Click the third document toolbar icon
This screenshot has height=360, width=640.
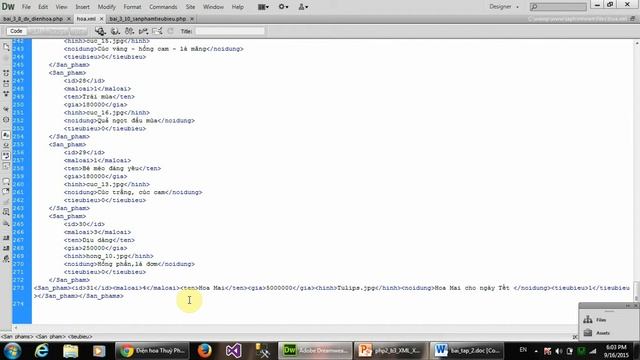[129, 31]
